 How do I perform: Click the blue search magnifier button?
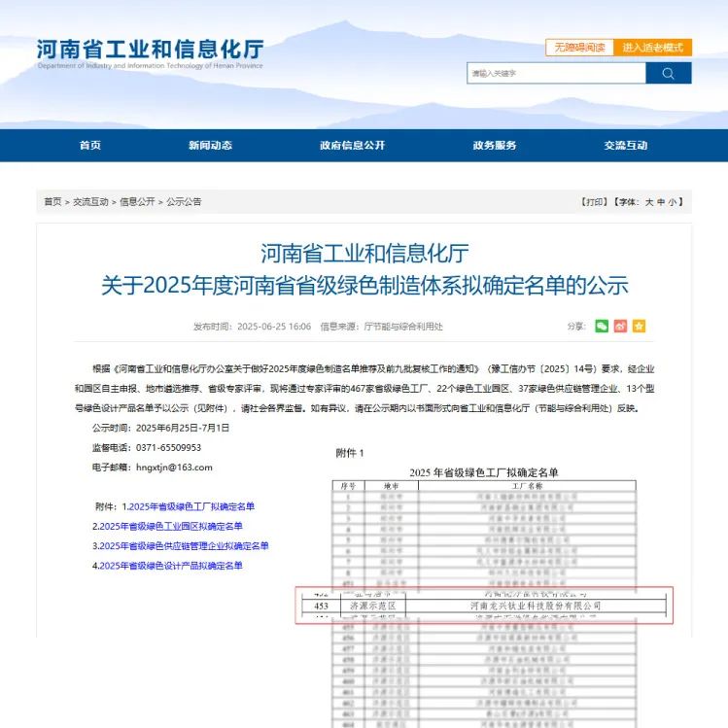[x=668, y=73]
